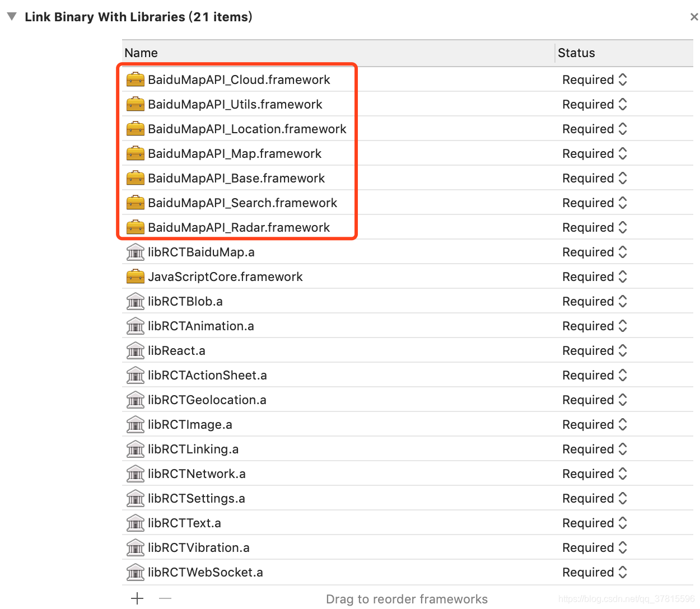Viewport: 700px width, 609px height.
Task: Open status dropdown for libRCTImage.a
Action: coord(595,424)
